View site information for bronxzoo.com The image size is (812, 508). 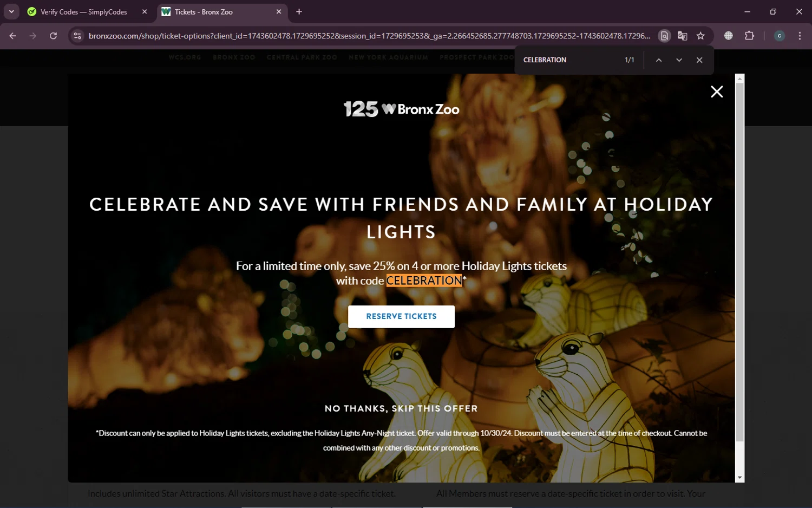pyautogui.click(x=77, y=36)
